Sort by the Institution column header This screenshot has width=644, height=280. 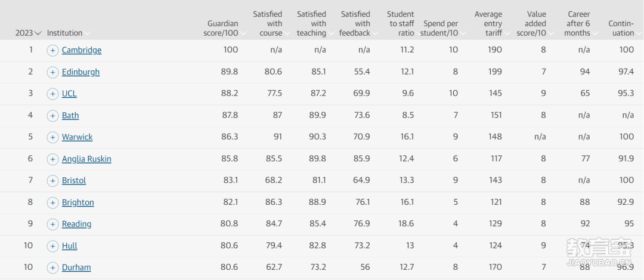[69, 33]
